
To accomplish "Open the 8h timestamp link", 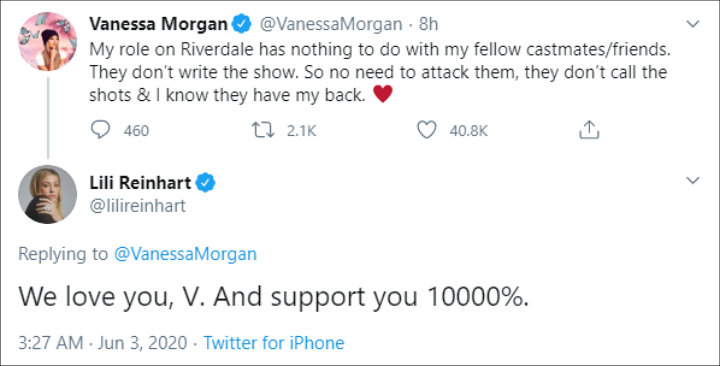I will coord(428,24).
